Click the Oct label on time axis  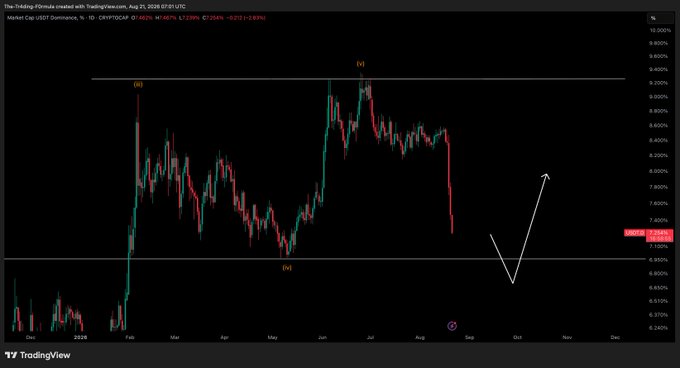coord(517,337)
